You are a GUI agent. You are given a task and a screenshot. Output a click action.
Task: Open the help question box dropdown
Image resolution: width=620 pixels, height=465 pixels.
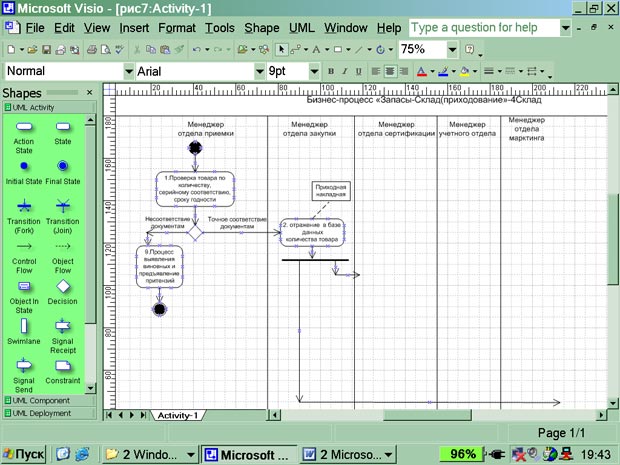[x=565, y=28]
